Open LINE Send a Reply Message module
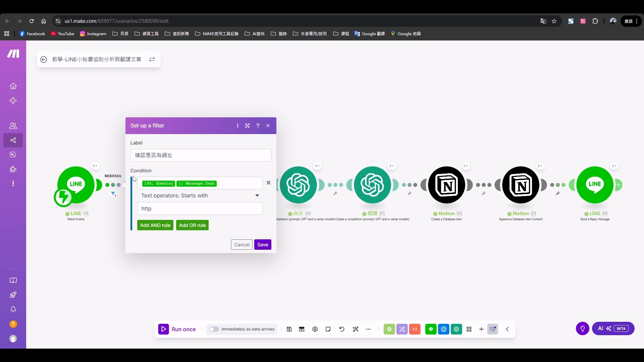Image resolution: width=644 pixels, height=362 pixels. [595, 185]
